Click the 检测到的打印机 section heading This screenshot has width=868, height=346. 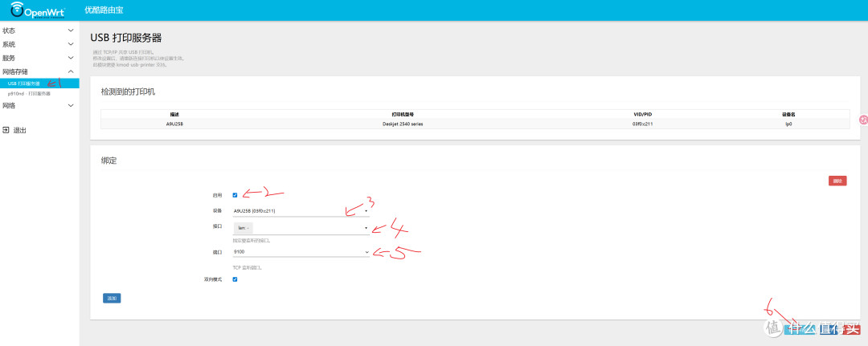128,92
